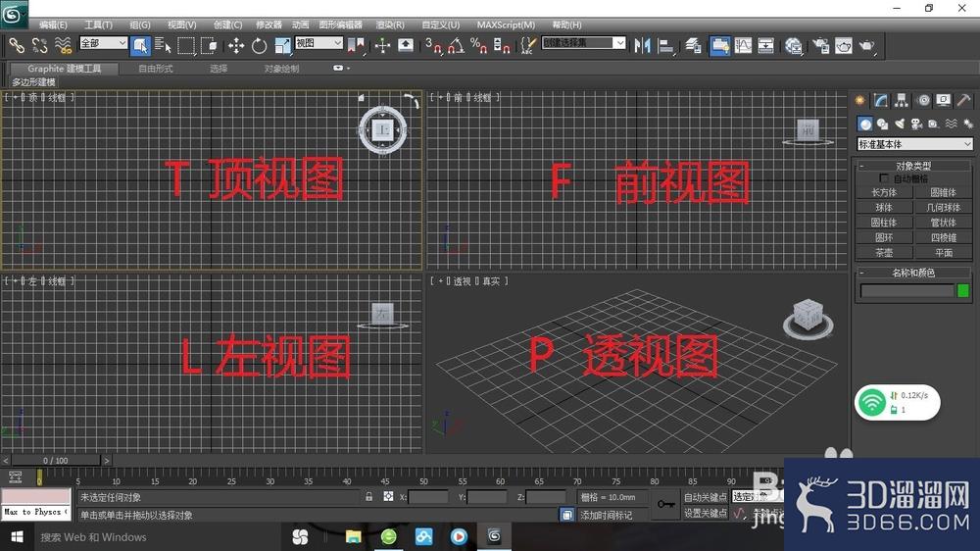The width and height of the screenshot is (980, 551).
Task: Toggle the Angle Snap icon
Action: pos(456,45)
